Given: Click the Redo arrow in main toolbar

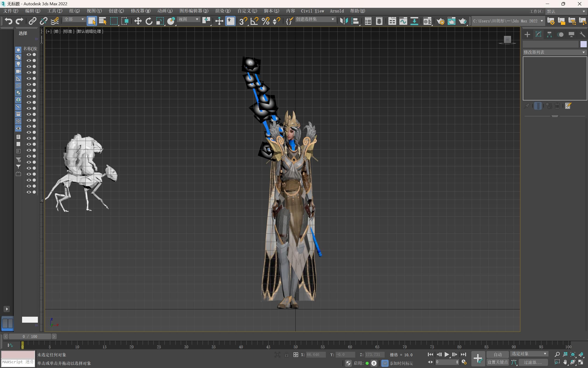Looking at the screenshot, I should coord(20,21).
